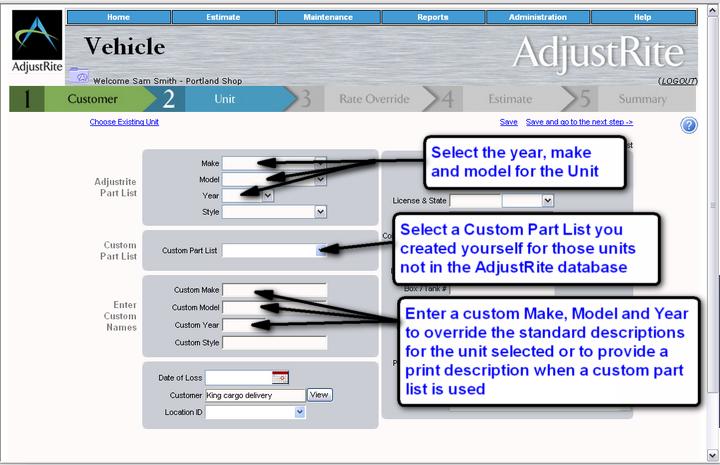720x465 pixels.
Task: Log out using the LOGOUT link
Action: pyautogui.click(x=678, y=81)
